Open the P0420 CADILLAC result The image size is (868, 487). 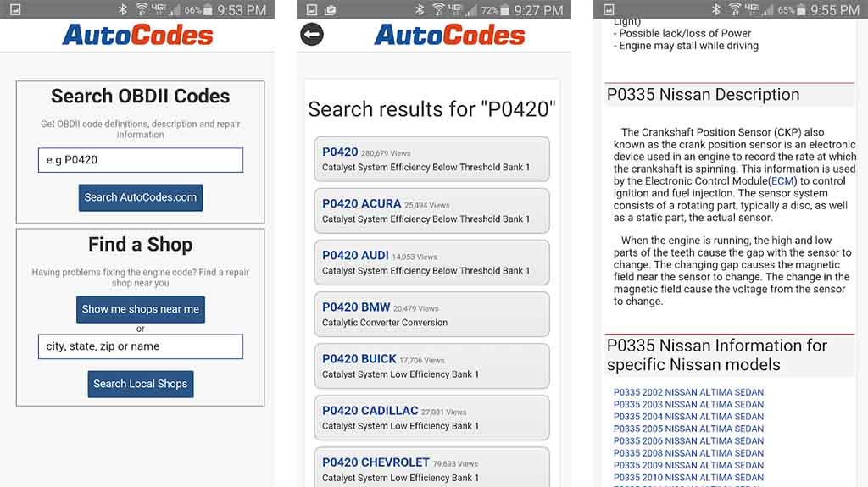(x=431, y=418)
